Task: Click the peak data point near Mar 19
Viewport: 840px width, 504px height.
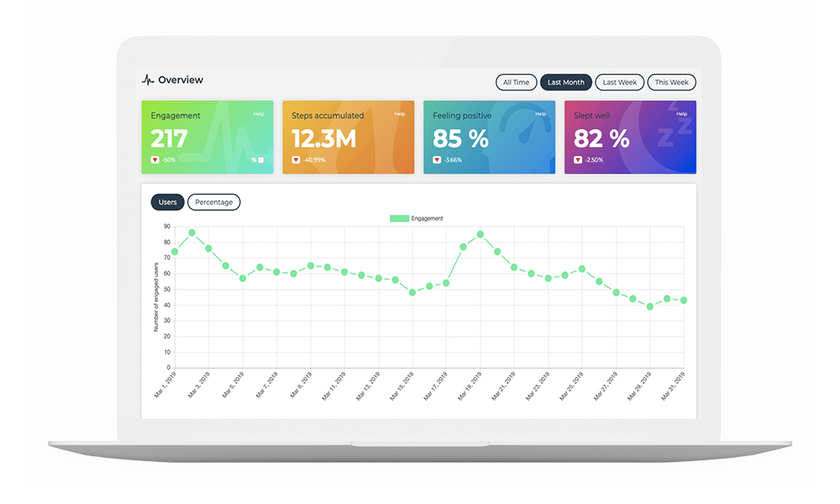Action: tap(480, 234)
